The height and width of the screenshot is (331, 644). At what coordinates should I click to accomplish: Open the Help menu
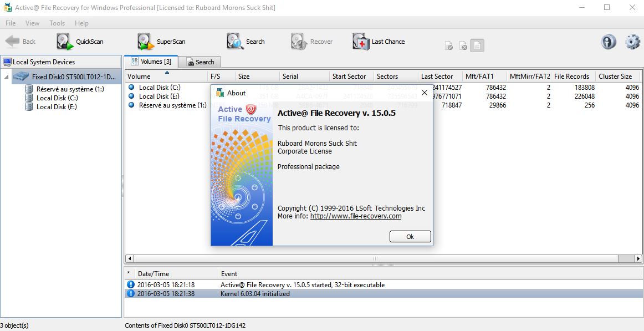(x=81, y=23)
